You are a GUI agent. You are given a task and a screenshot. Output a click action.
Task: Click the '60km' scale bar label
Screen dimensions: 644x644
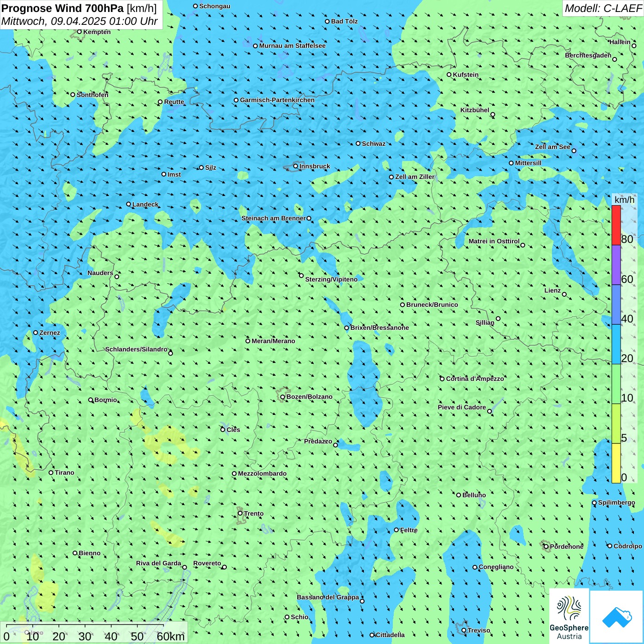point(171,636)
